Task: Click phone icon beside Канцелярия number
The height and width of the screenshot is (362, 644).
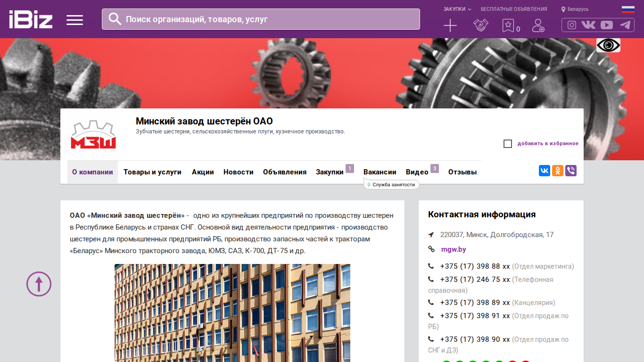Action: pyautogui.click(x=431, y=303)
